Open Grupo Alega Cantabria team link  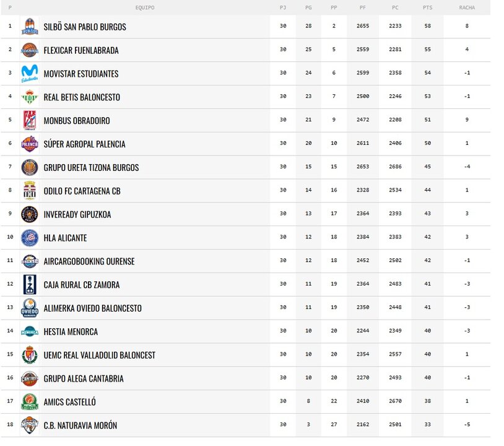pos(84,379)
